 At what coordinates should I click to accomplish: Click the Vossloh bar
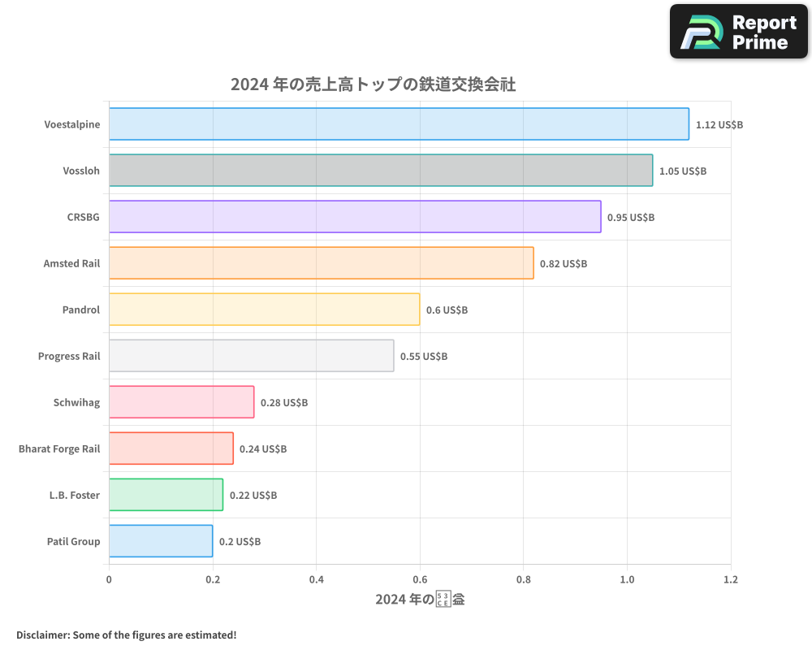point(379,171)
